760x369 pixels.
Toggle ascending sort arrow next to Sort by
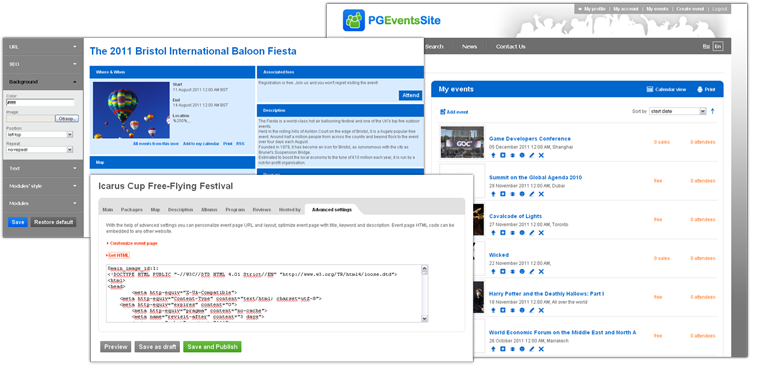pos(712,111)
